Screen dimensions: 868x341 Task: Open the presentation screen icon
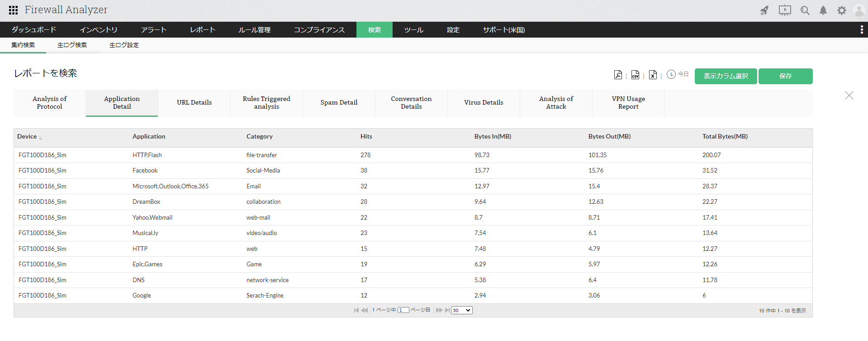(785, 10)
